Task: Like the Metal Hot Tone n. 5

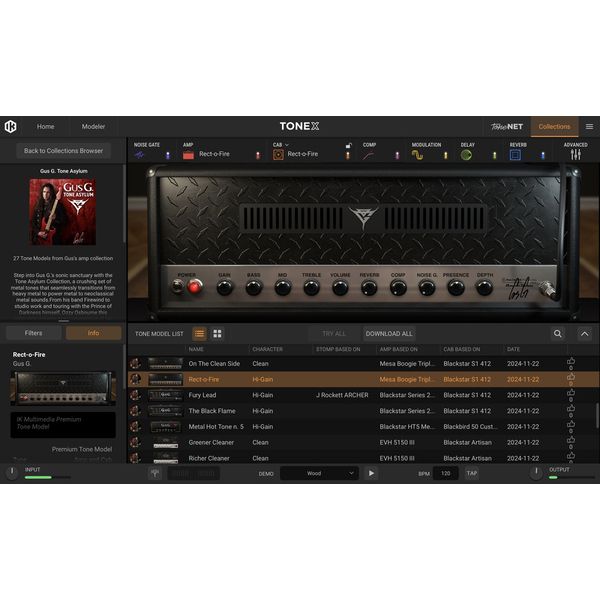Action: point(571,424)
